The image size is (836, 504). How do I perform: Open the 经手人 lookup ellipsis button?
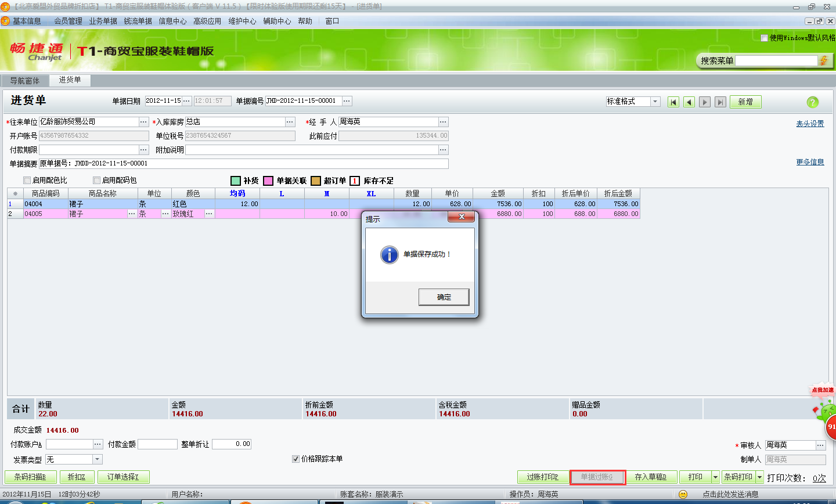click(x=444, y=122)
